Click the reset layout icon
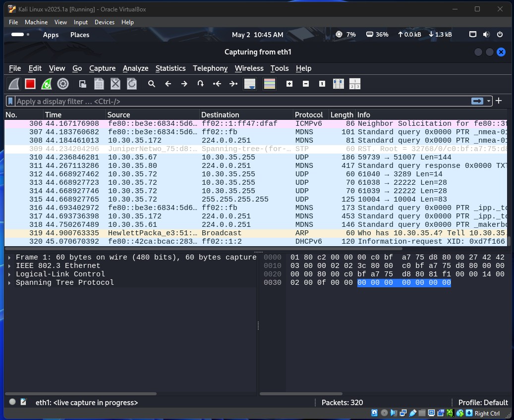This screenshot has height=420, width=514. click(355, 84)
